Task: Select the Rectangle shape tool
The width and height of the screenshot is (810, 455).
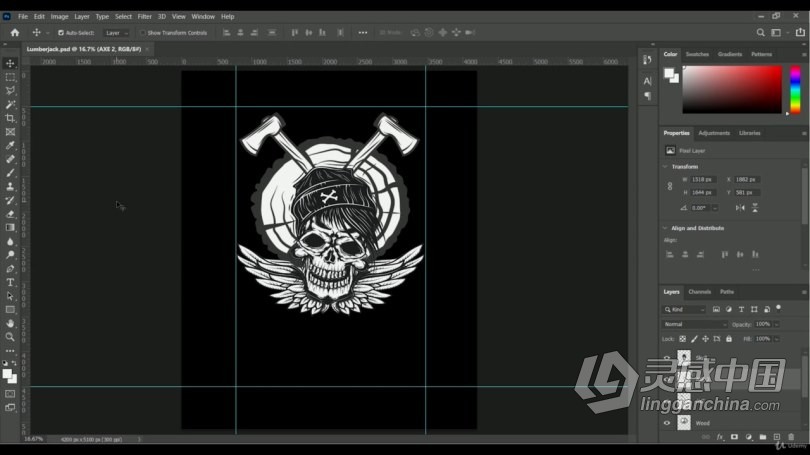Action: 10,310
